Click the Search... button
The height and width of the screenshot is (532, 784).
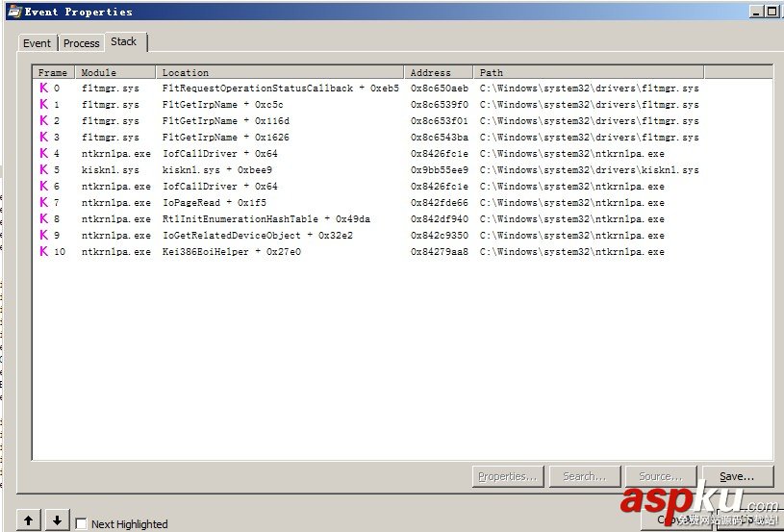click(x=585, y=476)
